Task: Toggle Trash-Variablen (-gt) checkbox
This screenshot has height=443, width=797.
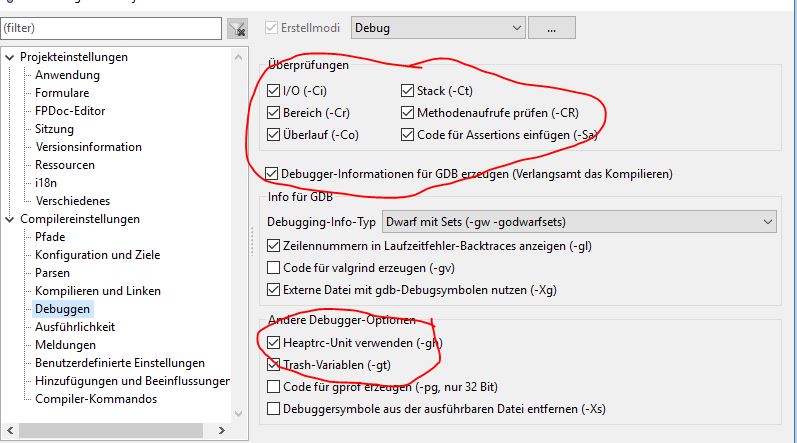Action: click(275, 365)
